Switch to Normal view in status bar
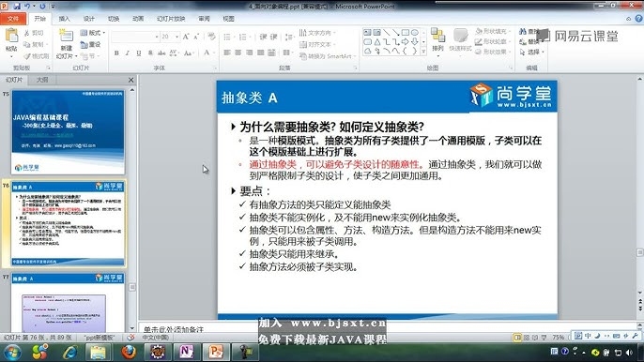644x362 pixels. coord(517,338)
